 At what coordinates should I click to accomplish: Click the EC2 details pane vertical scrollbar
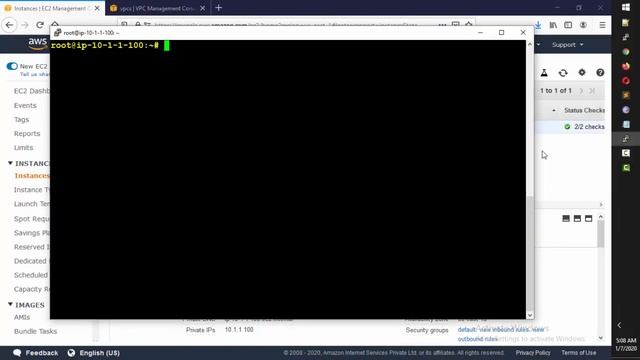[x=600, y=233]
